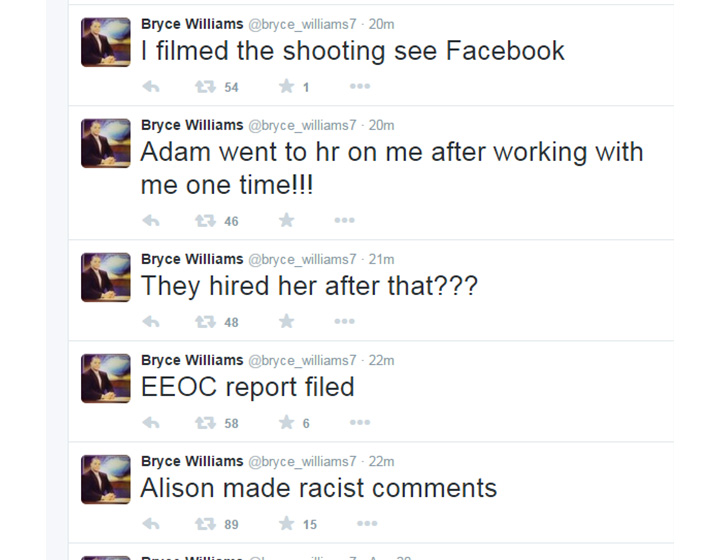Reply to the "Adam went to hr" tweet

[151, 221]
